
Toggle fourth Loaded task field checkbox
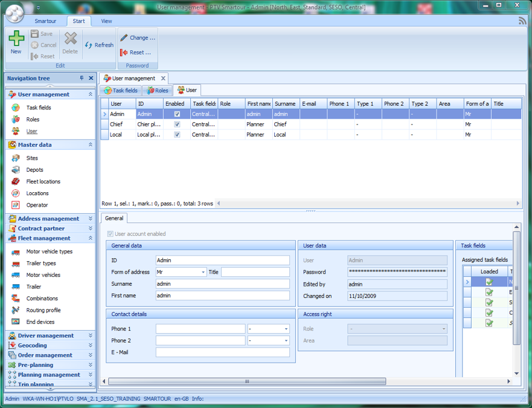point(489,312)
